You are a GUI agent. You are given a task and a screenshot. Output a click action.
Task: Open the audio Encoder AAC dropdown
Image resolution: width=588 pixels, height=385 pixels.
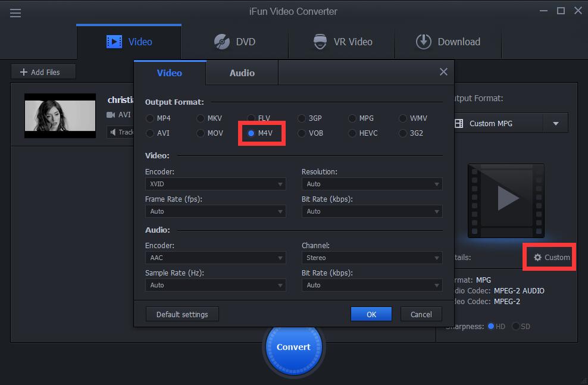(x=215, y=258)
